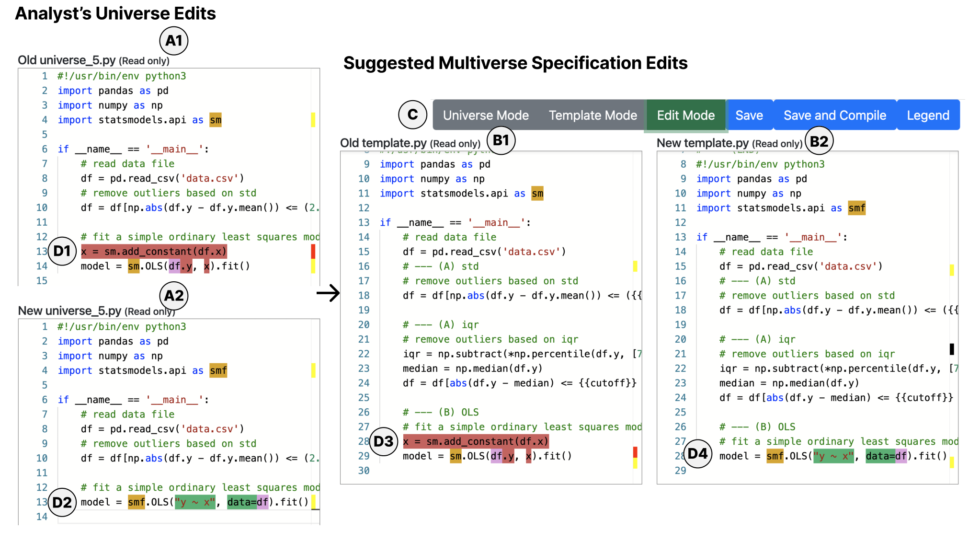Screen dimensions: 980x542
Task: Click the red overview marker beside line 29 in Old template.py
Action: 635,452
